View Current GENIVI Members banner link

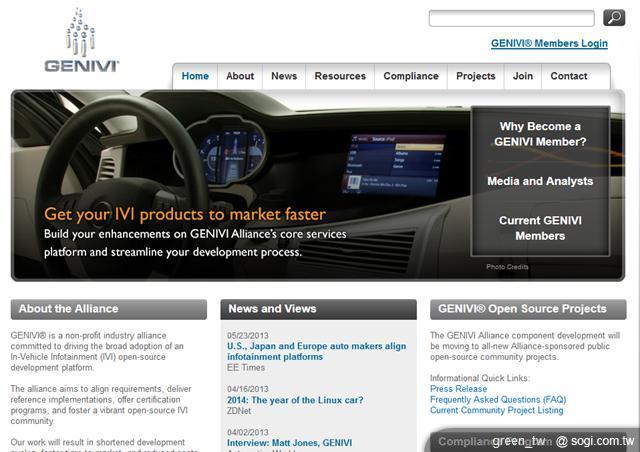[x=540, y=228]
